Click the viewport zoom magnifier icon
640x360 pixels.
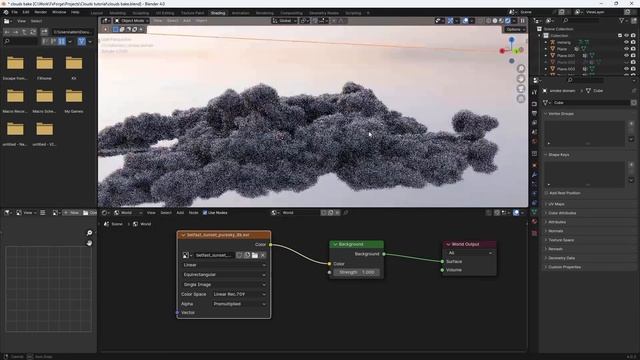(521, 69)
